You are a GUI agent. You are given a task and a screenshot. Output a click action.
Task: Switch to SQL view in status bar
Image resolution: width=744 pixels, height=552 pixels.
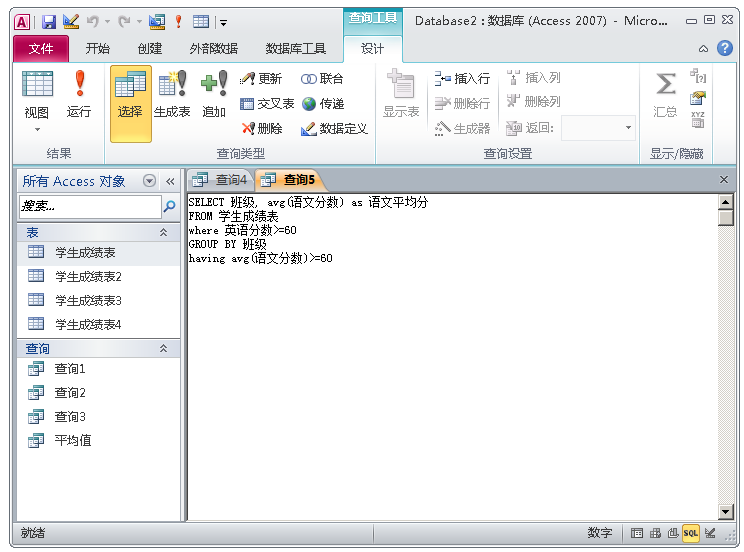click(691, 533)
